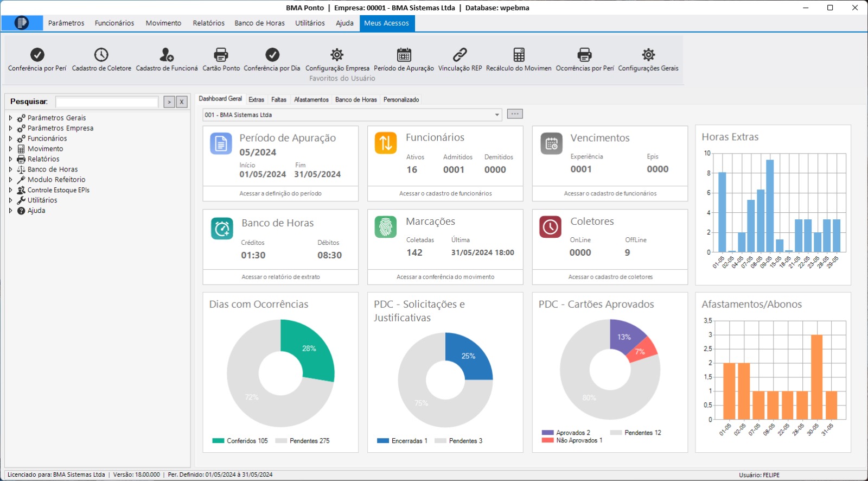Open Conferência por Dia check icon
Image resolution: width=868 pixels, height=481 pixels.
[x=272, y=55]
